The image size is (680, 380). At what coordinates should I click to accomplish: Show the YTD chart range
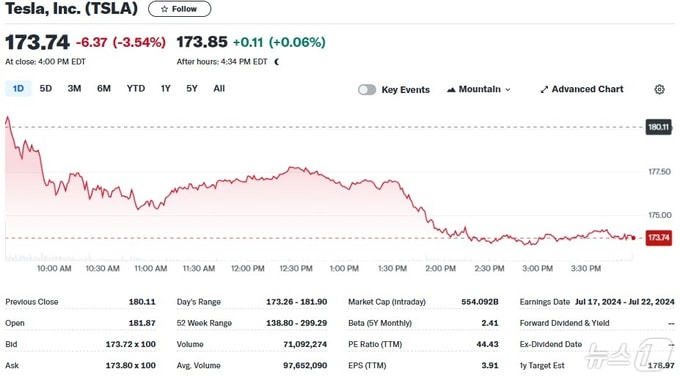click(x=136, y=89)
